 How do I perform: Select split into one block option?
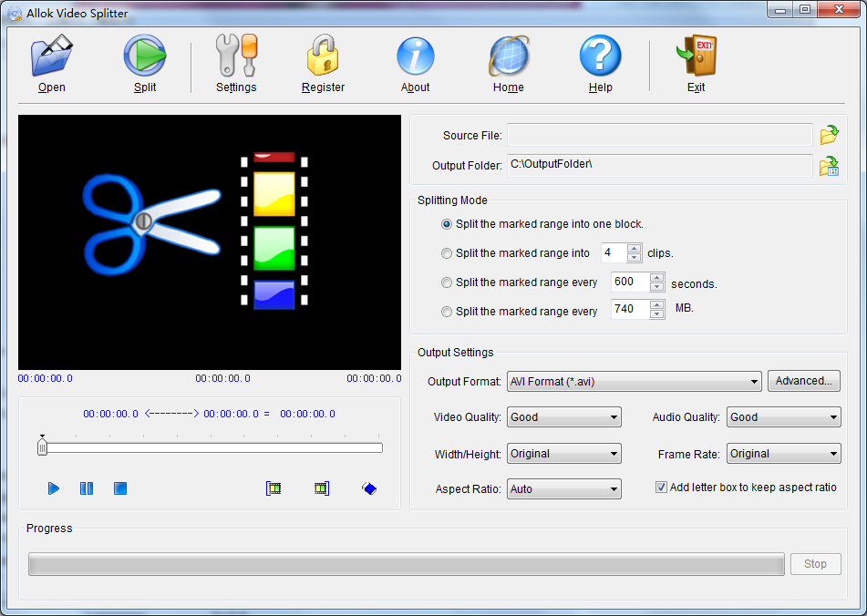click(x=446, y=224)
